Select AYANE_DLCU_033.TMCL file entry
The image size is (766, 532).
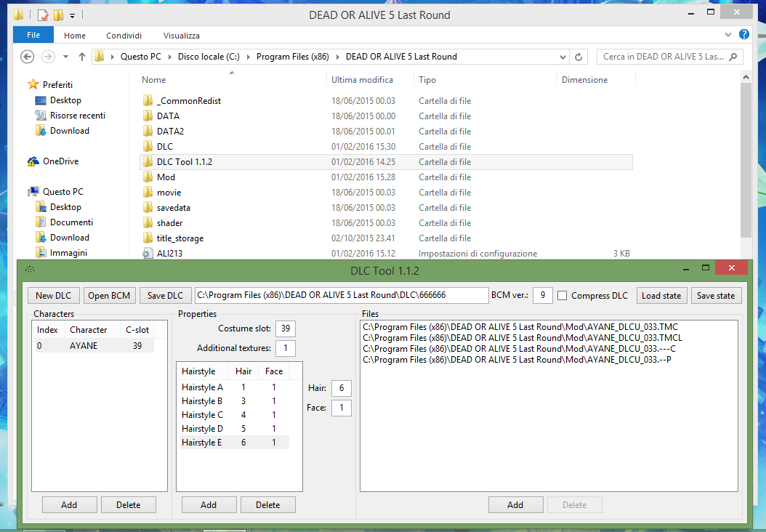click(523, 338)
